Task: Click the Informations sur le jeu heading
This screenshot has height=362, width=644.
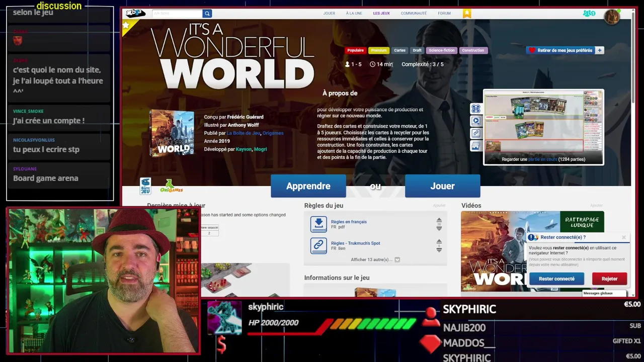Action: pos(337,278)
